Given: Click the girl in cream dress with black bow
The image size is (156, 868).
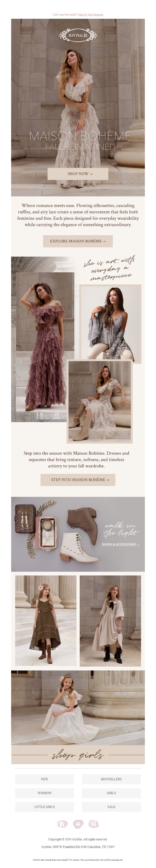Looking at the screenshot, I should 110,621.
